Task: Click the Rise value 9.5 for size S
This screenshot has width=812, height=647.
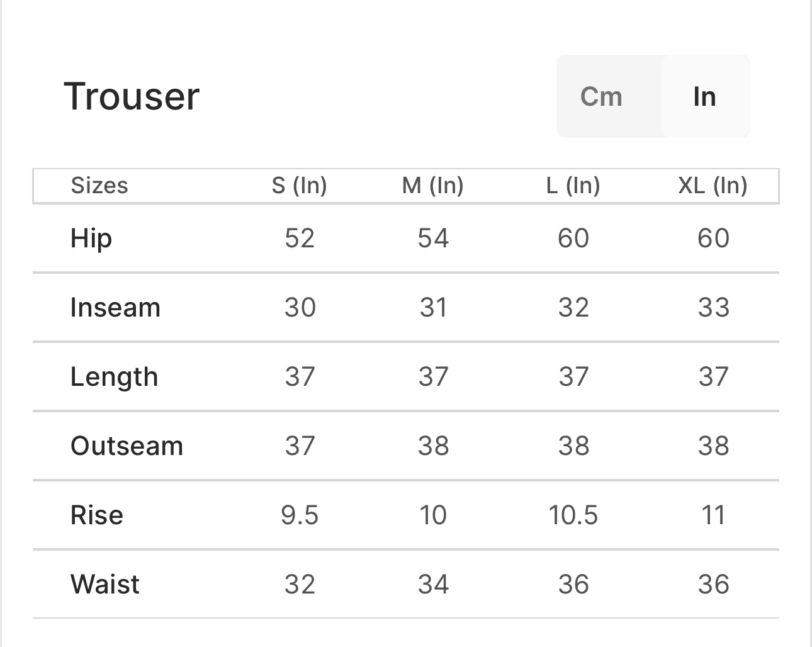Action: click(x=300, y=515)
